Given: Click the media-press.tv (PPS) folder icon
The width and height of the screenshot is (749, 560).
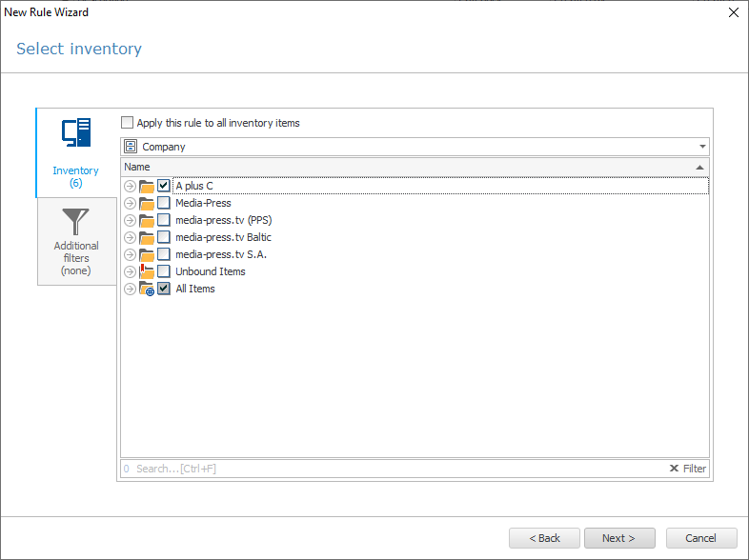Looking at the screenshot, I should [x=147, y=220].
